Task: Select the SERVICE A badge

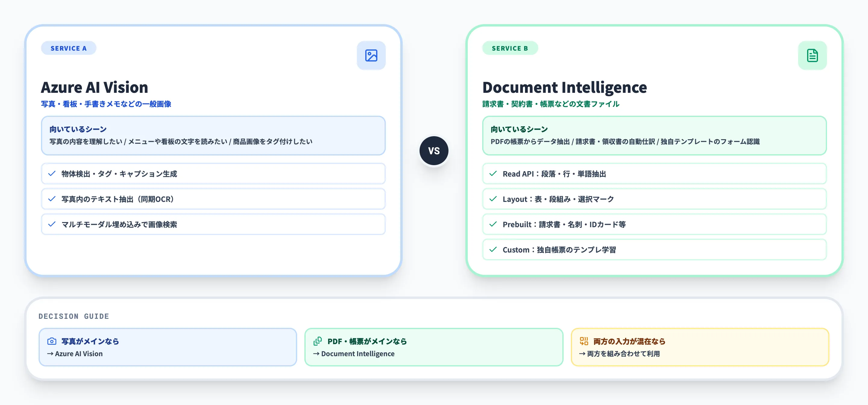Action: coord(69,48)
